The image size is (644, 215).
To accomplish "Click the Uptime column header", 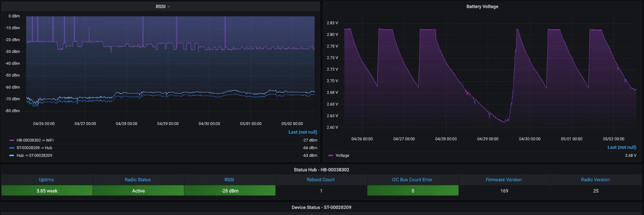I will click(46, 180).
